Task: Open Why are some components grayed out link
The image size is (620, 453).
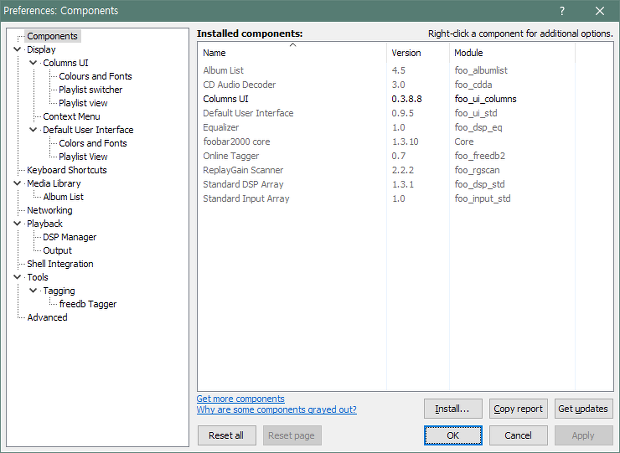Action: click(x=277, y=410)
